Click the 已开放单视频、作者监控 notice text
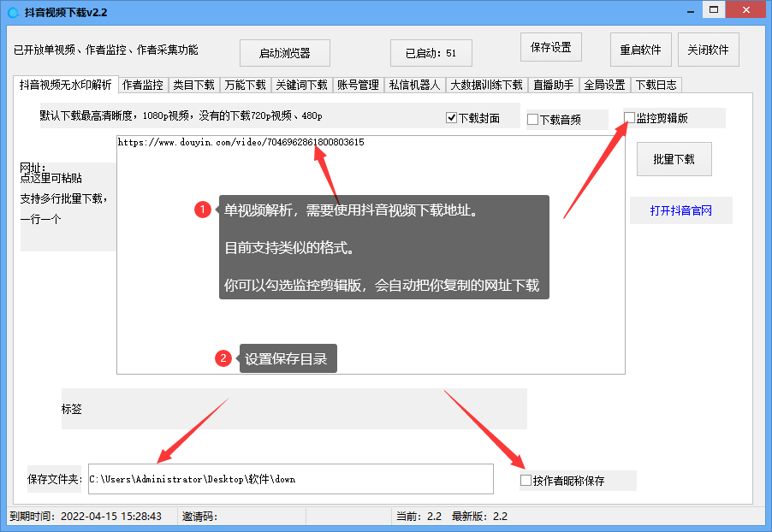772x532 pixels. click(106, 50)
